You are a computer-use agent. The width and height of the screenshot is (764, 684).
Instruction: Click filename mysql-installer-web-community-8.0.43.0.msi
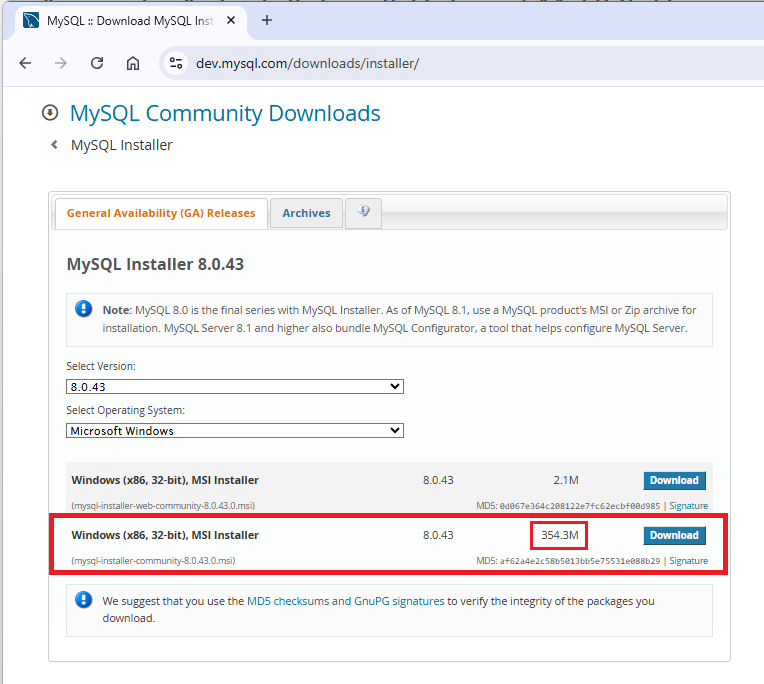pyautogui.click(x=163, y=506)
